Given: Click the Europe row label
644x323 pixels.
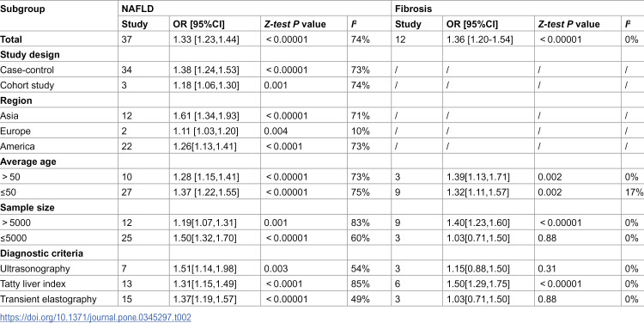Looking at the screenshot, I should pos(15,131).
